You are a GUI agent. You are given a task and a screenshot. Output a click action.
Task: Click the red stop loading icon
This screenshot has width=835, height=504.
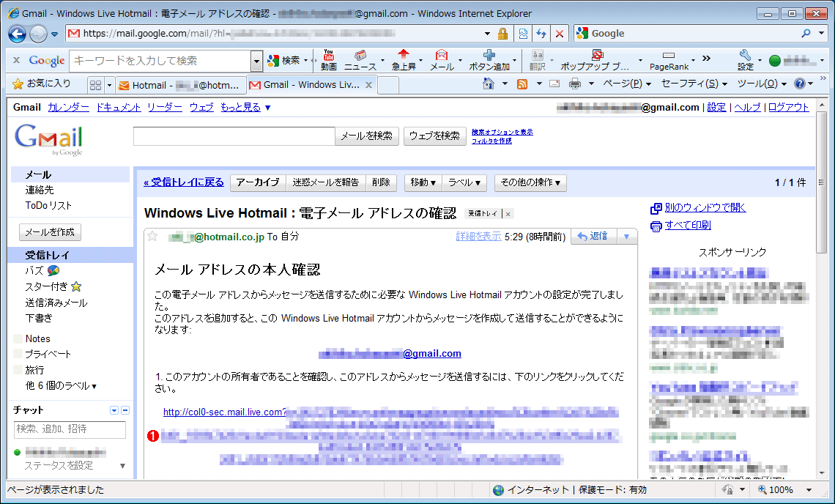[559, 34]
